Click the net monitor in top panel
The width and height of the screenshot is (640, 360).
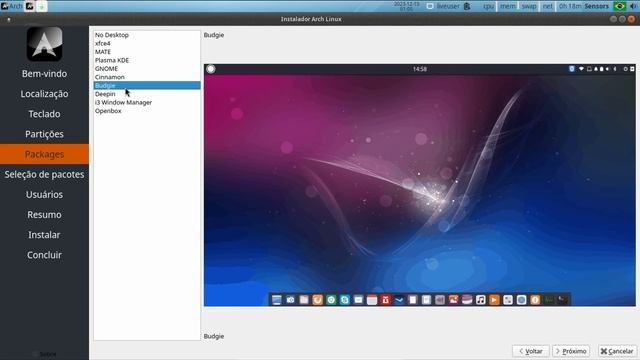pyautogui.click(x=547, y=6)
